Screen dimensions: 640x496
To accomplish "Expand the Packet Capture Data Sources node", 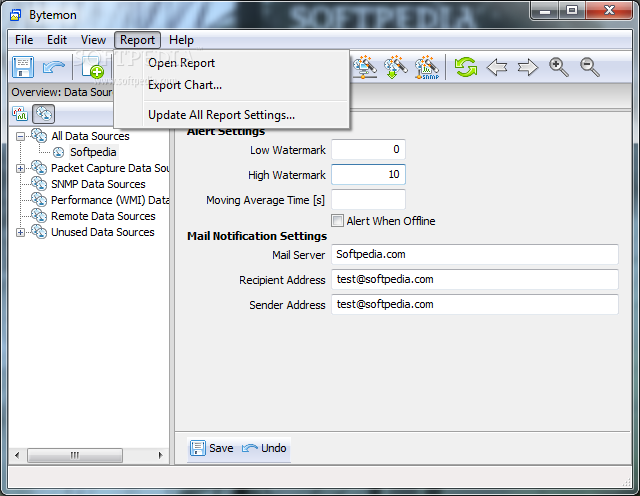I will (20, 168).
